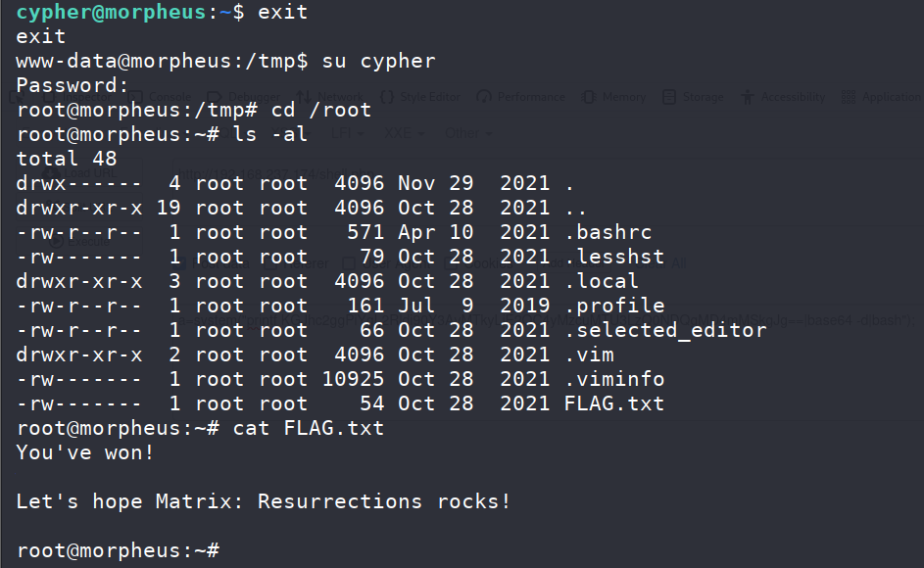Click the Load URL button
Viewport: 924px width, 568px height.
[79, 173]
